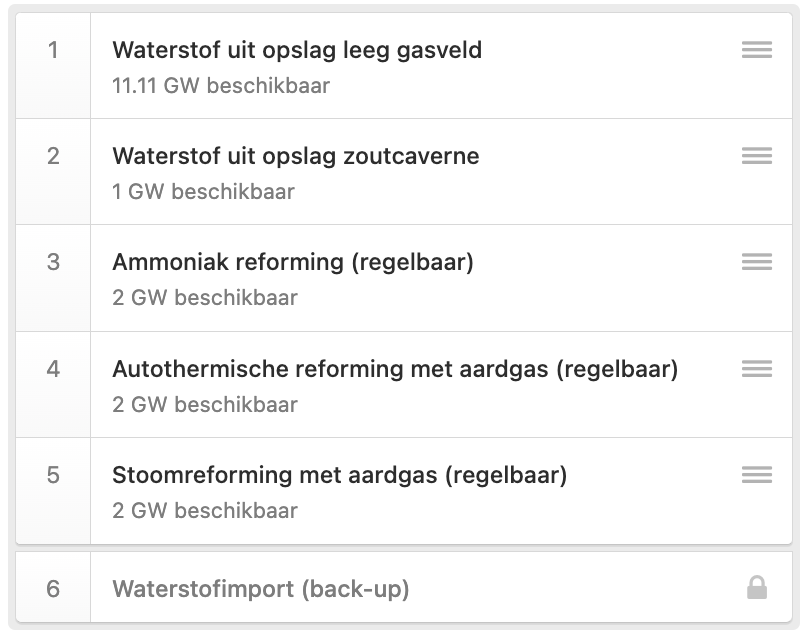
Task: Click Autothermische reforming drag handle icon
Action: (757, 369)
